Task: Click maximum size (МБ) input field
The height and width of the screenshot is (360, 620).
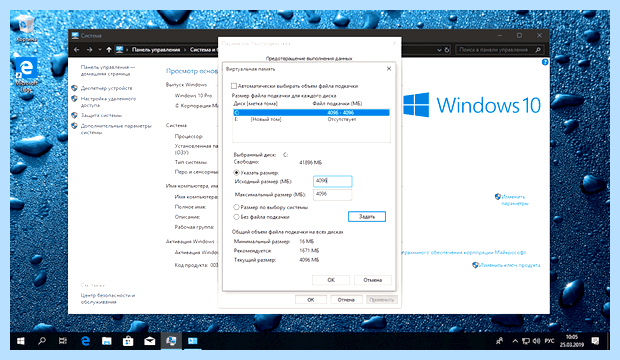Action: 333,194
